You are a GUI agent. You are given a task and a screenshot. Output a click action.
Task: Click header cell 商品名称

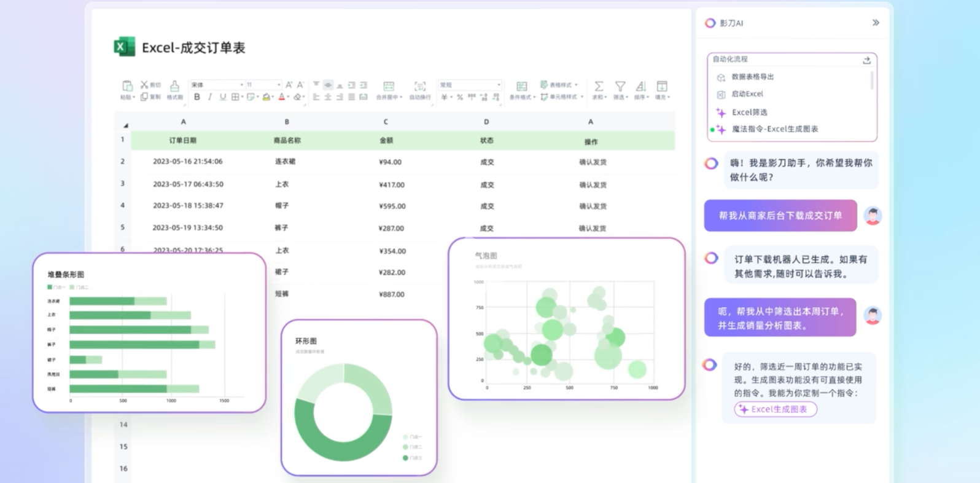click(287, 140)
